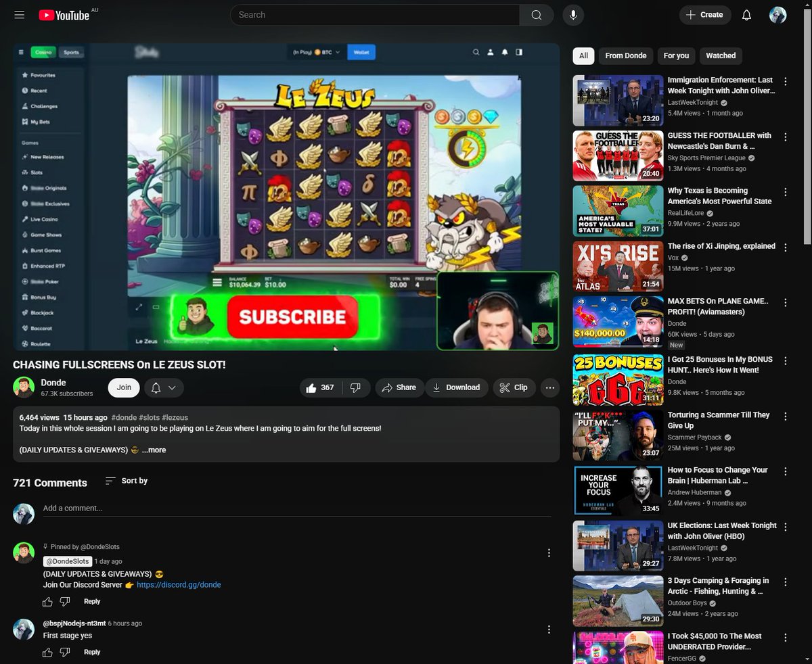The height and width of the screenshot is (664, 812).
Task: Open the $140,000 plane game thumbnail
Action: click(618, 321)
